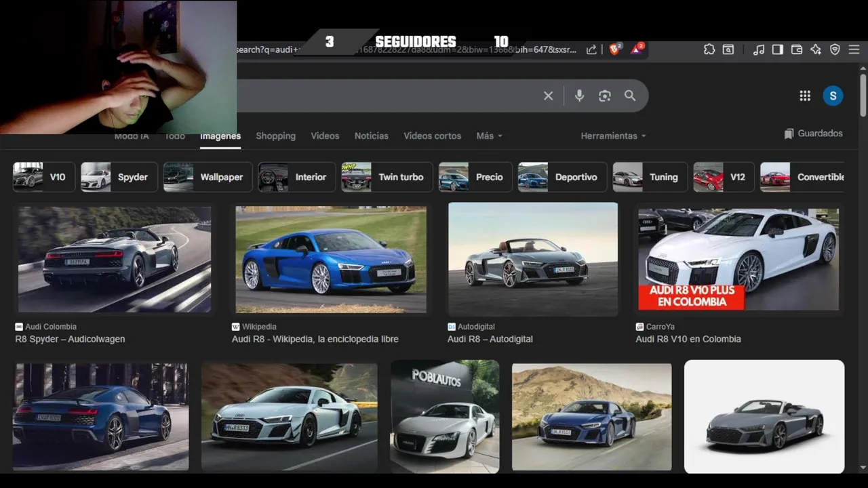
Task: Select the Imágenes tab
Action: tap(220, 136)
